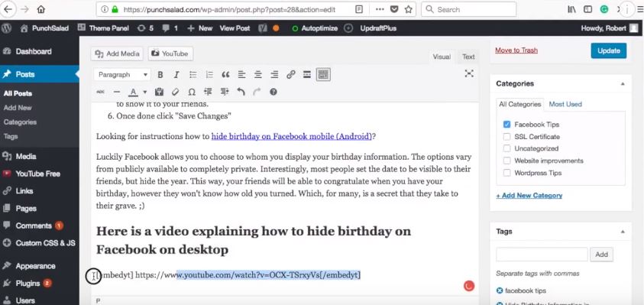
Task: Remove the 'facebook tips' tag
Action: pyautogui.click(x=500, y=290)
